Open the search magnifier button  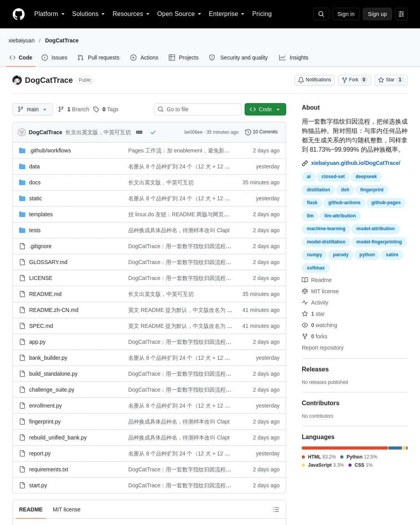[321, 14]
